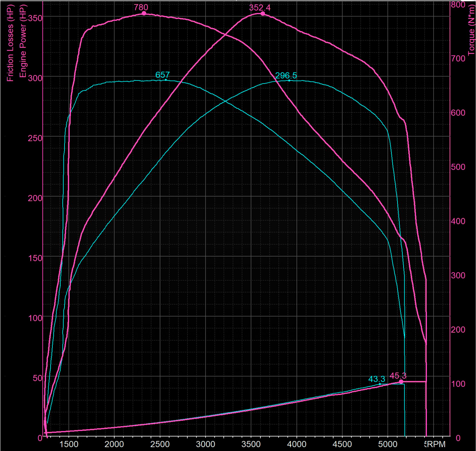Click the 200 HP left axis label

coord(35,198)
